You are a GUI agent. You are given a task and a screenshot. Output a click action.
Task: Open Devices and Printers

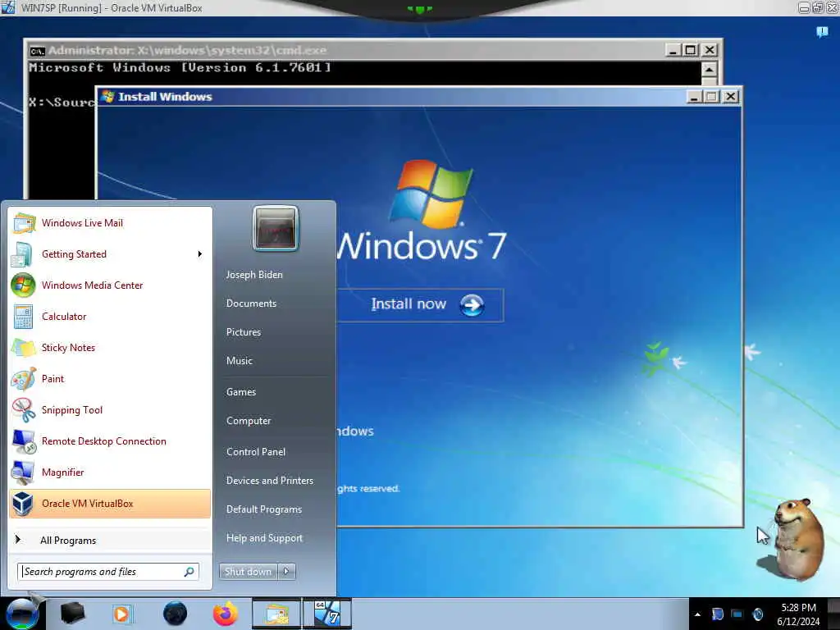pyautogui.click(x=269, y=481)
